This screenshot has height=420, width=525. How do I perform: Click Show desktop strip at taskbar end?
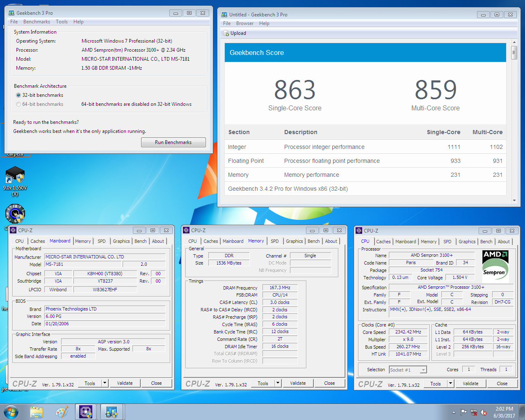click(522, 412)
